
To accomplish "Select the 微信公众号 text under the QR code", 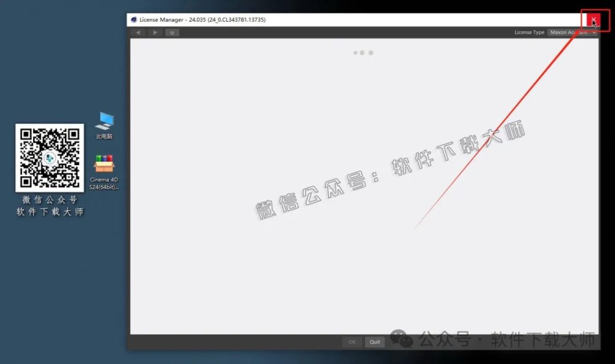I will [x=49, y=201].
